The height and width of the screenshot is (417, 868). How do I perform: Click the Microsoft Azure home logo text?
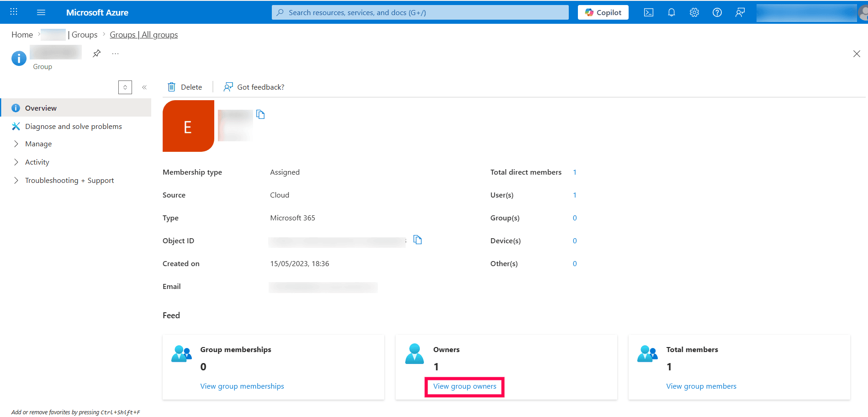[x=97, y=12]
